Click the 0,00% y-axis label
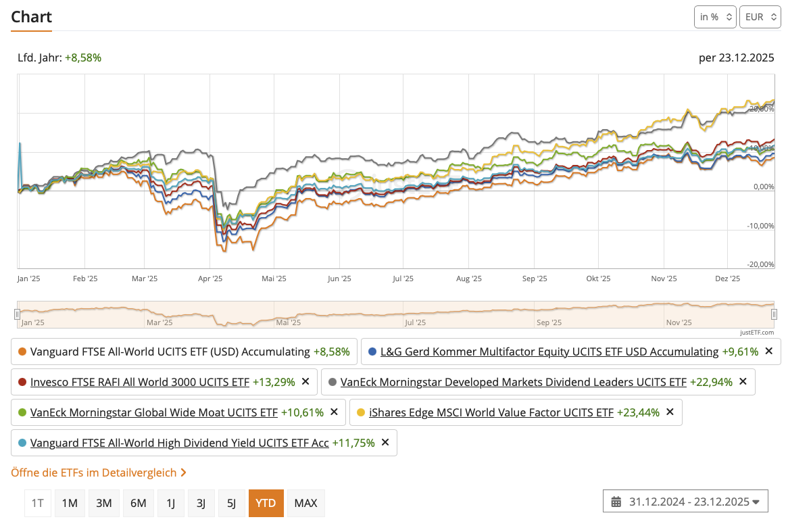Viewport: 811px width, 532px height. [x=764, y=187]
